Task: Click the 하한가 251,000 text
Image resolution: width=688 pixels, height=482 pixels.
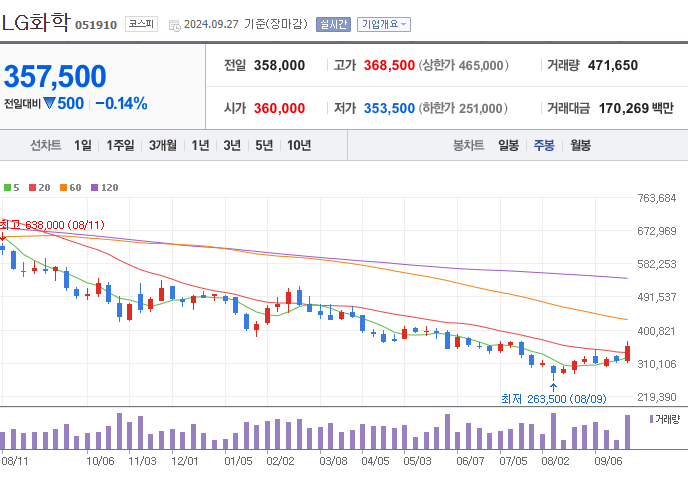Action: click(463, 108)
